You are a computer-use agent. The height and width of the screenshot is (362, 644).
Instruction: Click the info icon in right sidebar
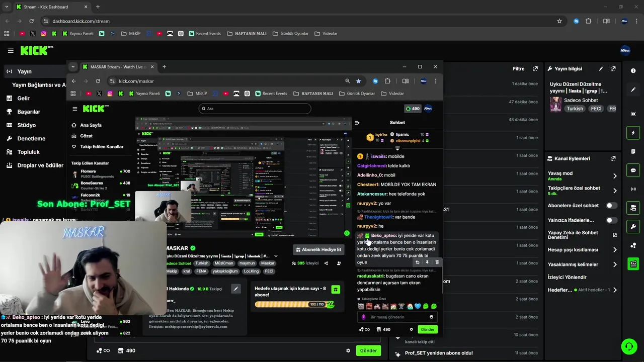pyautogui.click(x=633, y=71)
